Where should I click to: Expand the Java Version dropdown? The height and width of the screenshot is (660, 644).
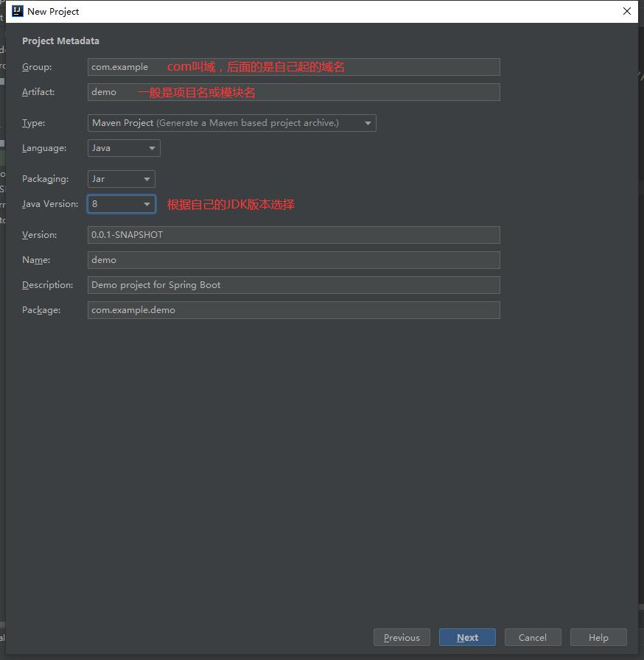point(121,204)
